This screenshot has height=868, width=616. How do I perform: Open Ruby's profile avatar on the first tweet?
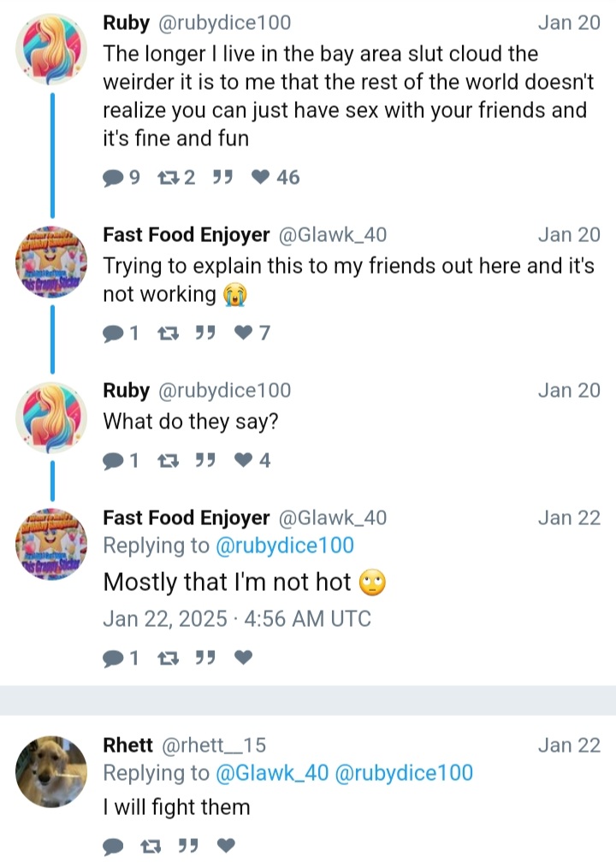coord(51,49)
